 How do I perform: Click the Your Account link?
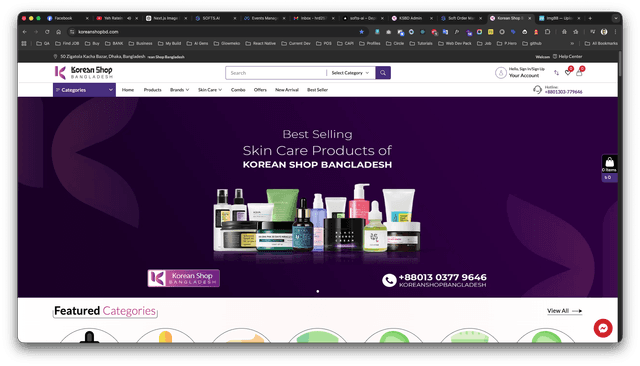pyautogui.click(x=524, y=75)
